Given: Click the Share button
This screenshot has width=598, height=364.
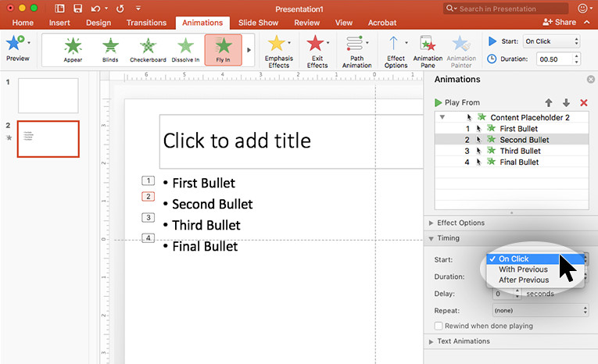Looking at the screenshot, I should pos(559,22).
